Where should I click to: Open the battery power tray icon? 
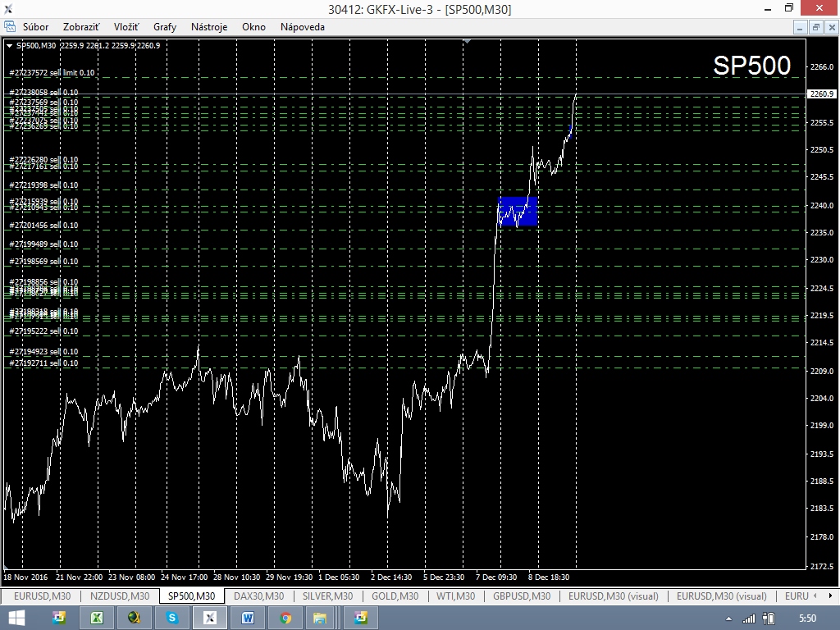point(768,619)
